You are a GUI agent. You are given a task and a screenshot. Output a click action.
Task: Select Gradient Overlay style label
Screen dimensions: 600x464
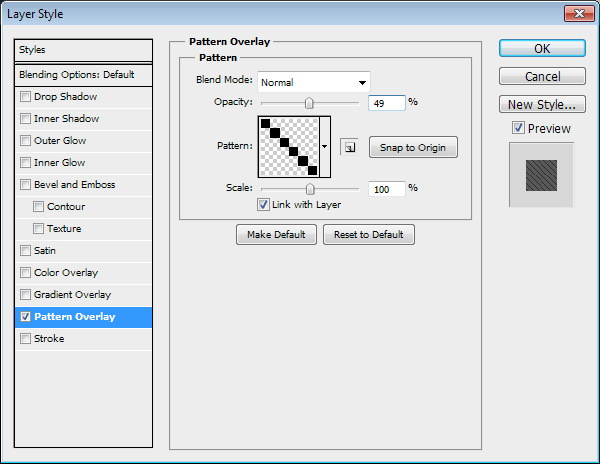[x=72, y=295]
